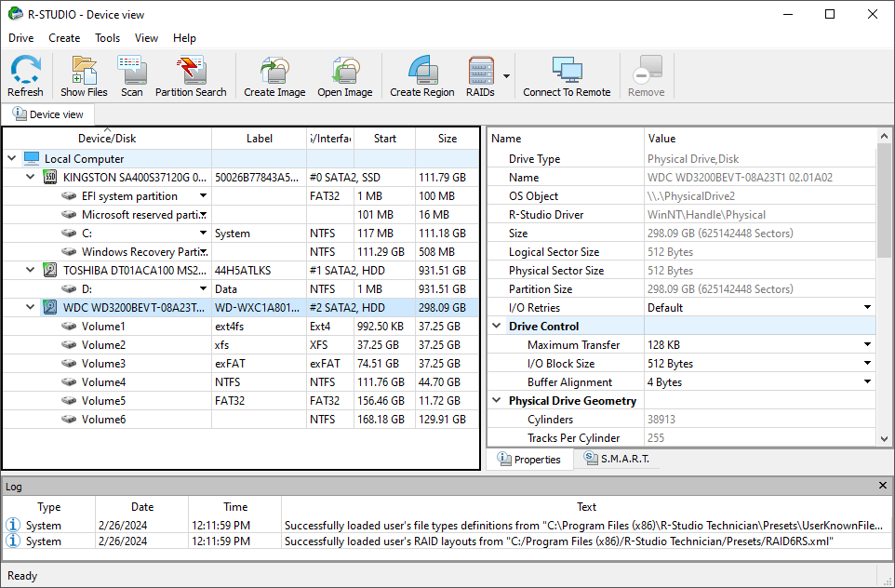Screen dimensions: 895x588
Task: Collapse the WDC WD3200BEVT drive node
Action: pyautogui.click(x=31, y=307)
